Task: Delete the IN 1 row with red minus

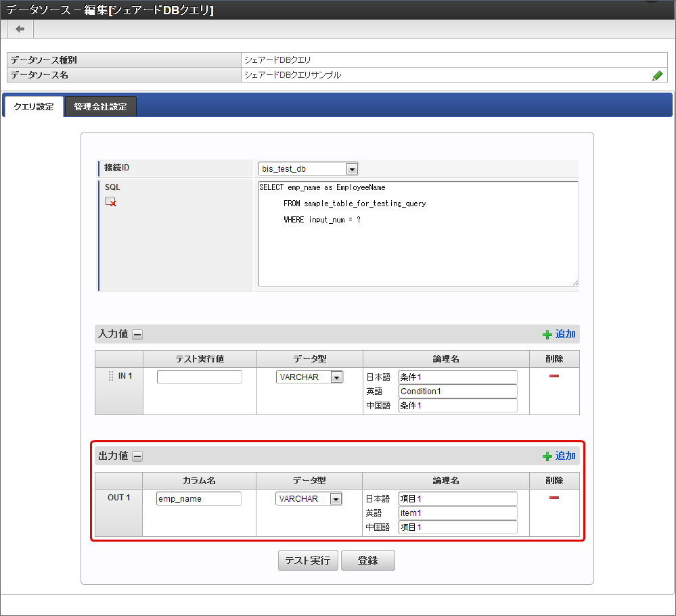Action: click(x=554, y=376)
